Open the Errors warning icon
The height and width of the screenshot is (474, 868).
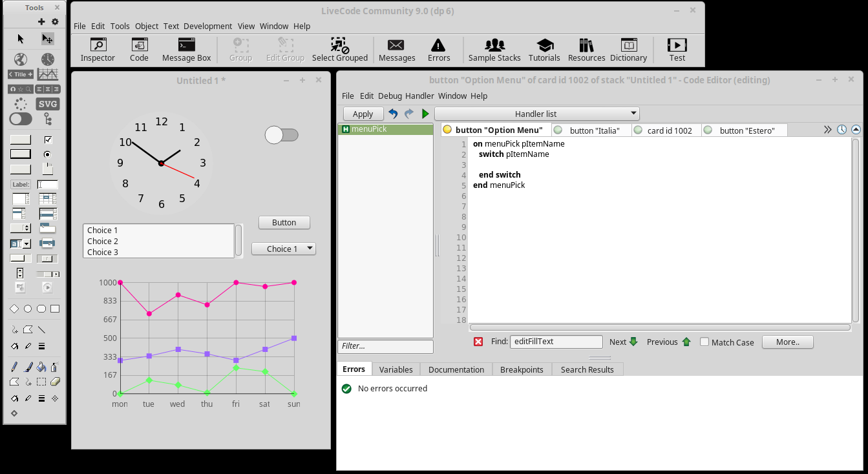(x=439, y=50)
